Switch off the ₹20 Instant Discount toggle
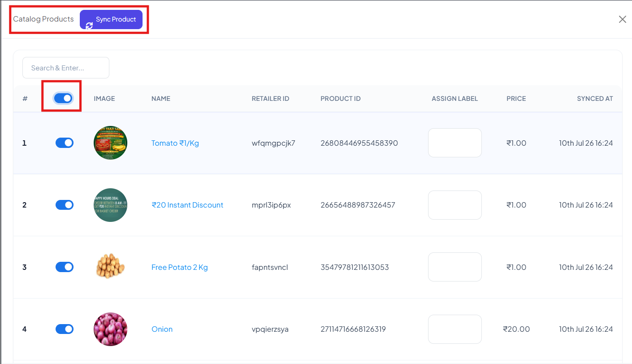Image resolution: width=632 pixels, height=364 pixels. (65, 205)
